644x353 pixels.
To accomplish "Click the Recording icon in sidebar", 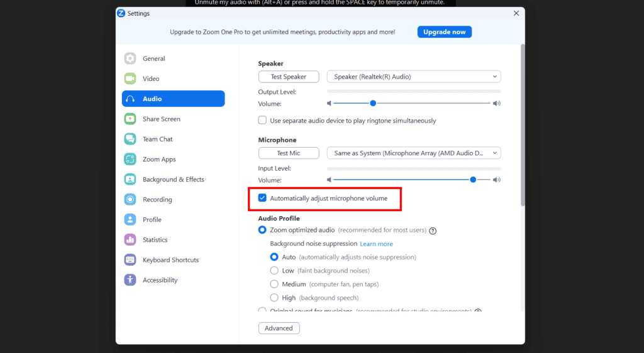I will [x=130, y=200].
